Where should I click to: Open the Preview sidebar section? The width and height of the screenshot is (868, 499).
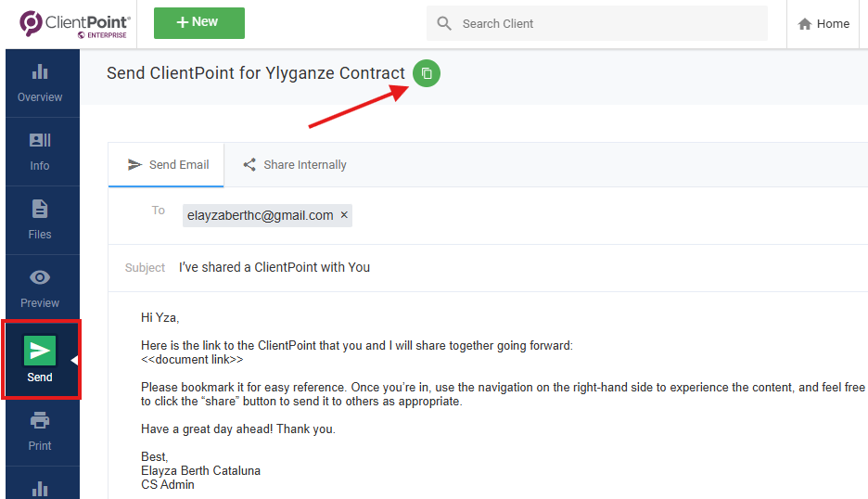point(40,289)
